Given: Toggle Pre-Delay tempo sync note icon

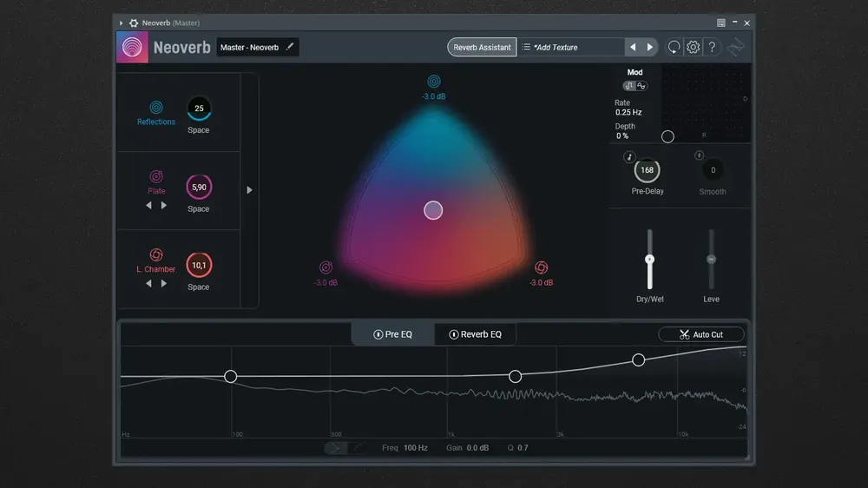Looking at the screenshot, I should [628, 157].
